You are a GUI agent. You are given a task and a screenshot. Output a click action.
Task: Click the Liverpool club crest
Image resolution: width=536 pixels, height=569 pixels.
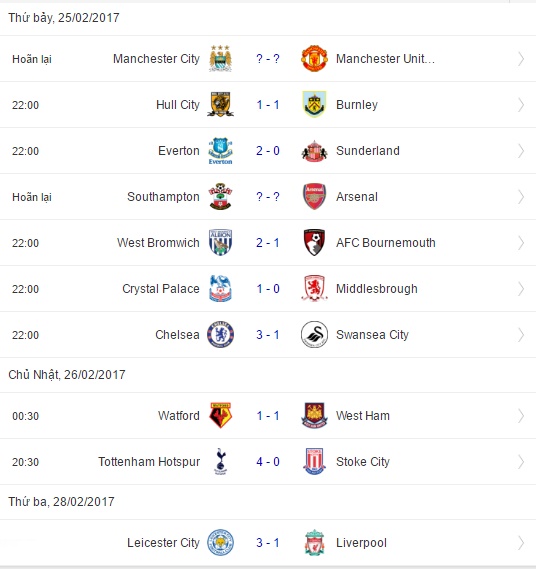click(x=314, y=543)
